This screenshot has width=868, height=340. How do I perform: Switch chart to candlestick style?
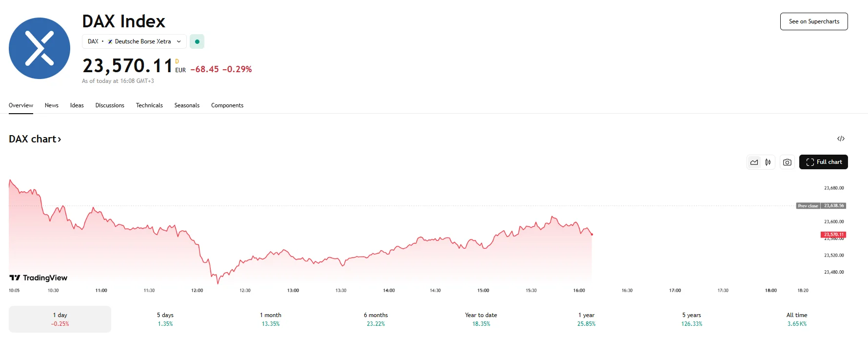[768, 162]
